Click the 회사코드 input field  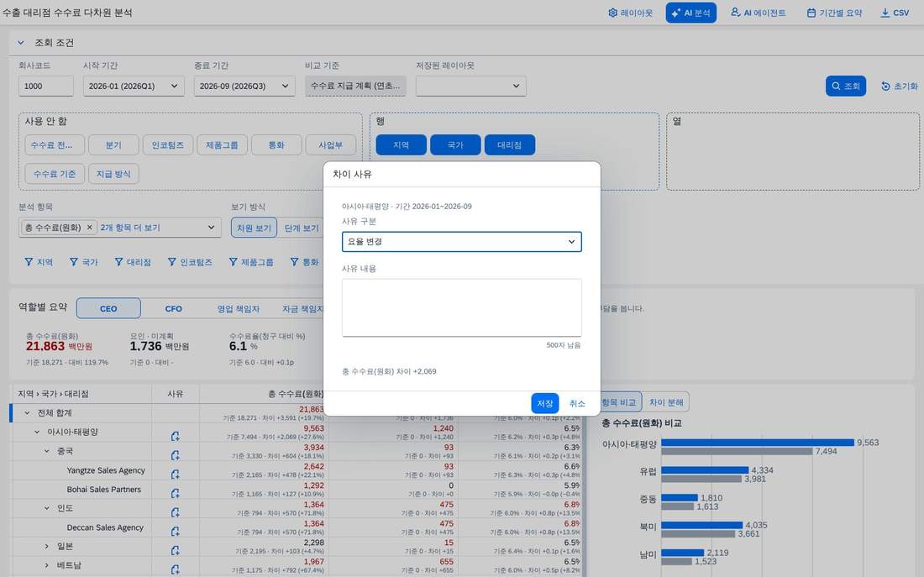point(46,86)
